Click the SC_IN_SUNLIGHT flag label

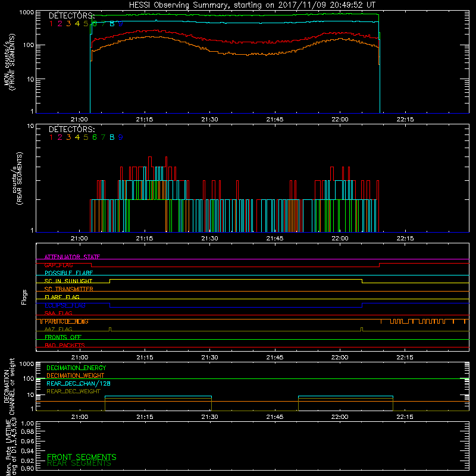coord(68,281)
